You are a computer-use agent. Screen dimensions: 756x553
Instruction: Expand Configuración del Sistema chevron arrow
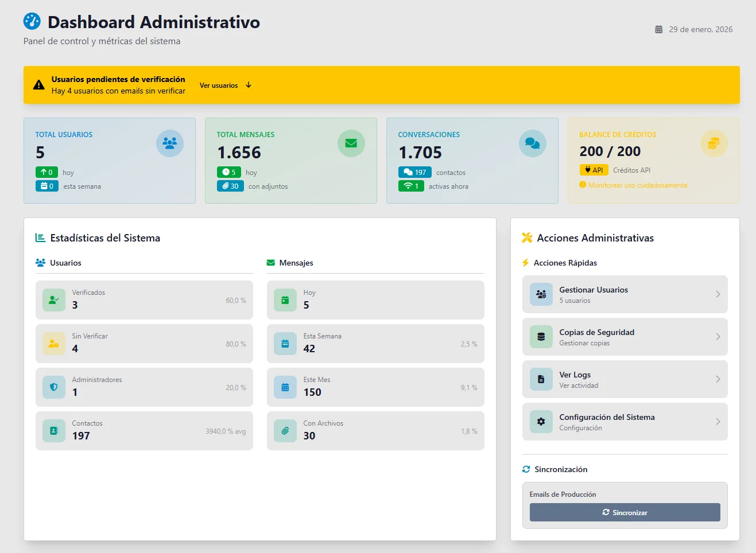(718, 422)
